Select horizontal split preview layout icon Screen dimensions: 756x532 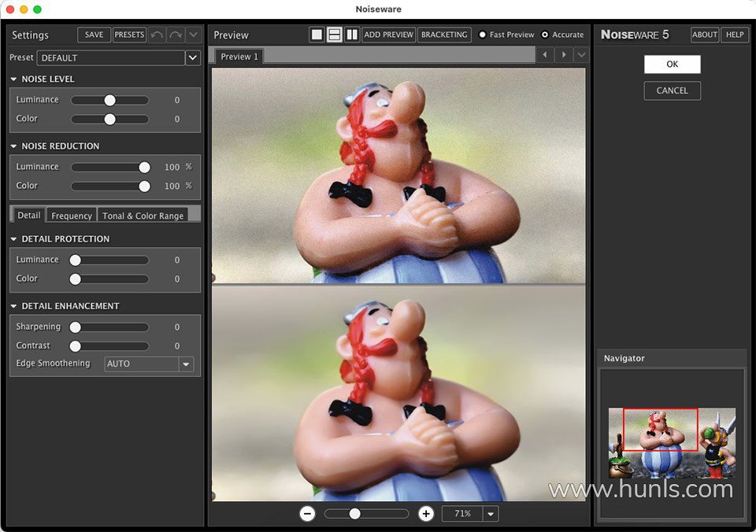[x=334, y=35]
